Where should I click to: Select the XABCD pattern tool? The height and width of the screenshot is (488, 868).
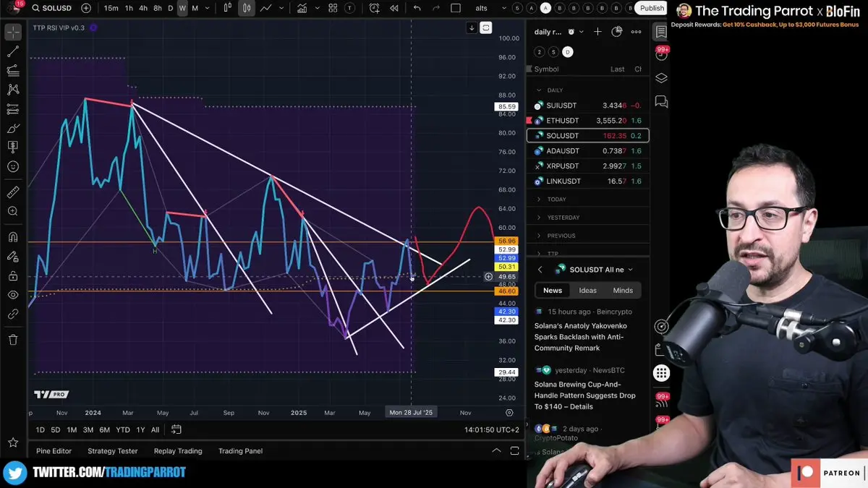coord(13,90)
